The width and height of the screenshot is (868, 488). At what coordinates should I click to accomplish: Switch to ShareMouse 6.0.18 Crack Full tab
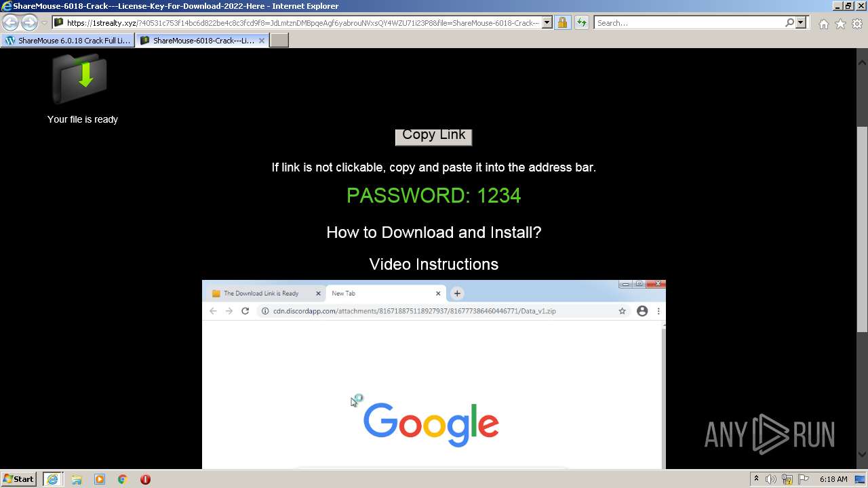pos(67,40)
